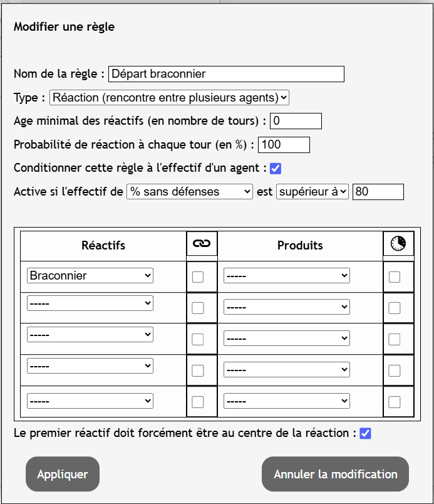The height and width of the screenshot is (504, 434).
Task: Toggle premier réactif au centre checkbox
Action: click(365, 433)
